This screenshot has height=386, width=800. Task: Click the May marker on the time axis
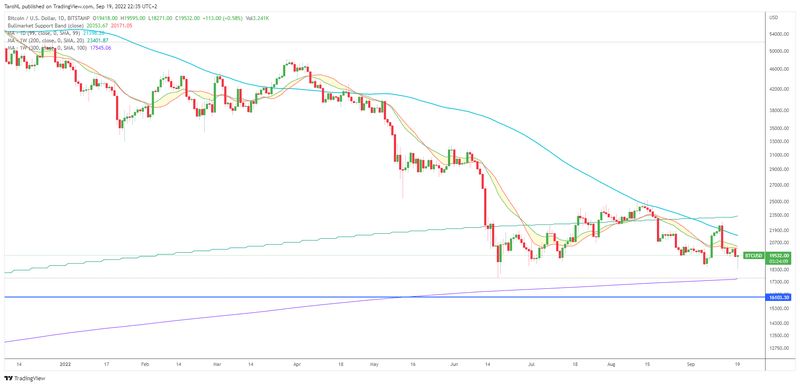pyautogui.click(x=374, y=365)
